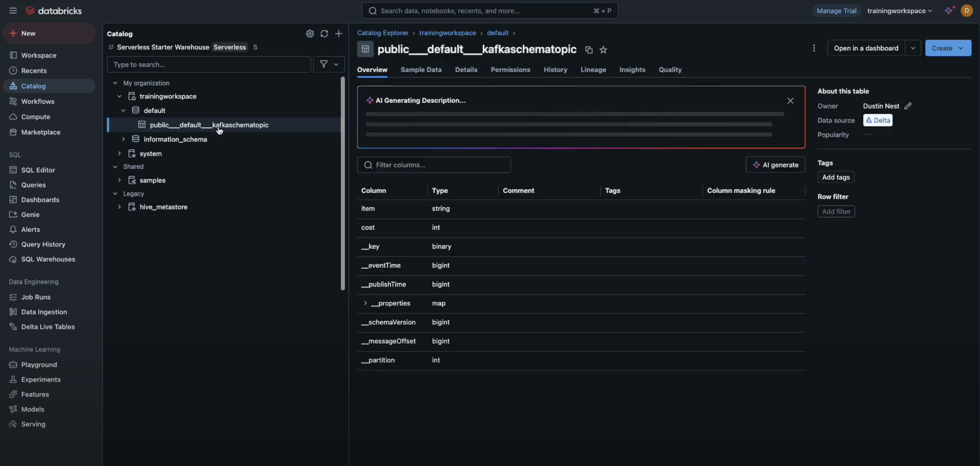Copy the table name with the copy icon
The image size is (980, 466).
click(x=589, y=50)
